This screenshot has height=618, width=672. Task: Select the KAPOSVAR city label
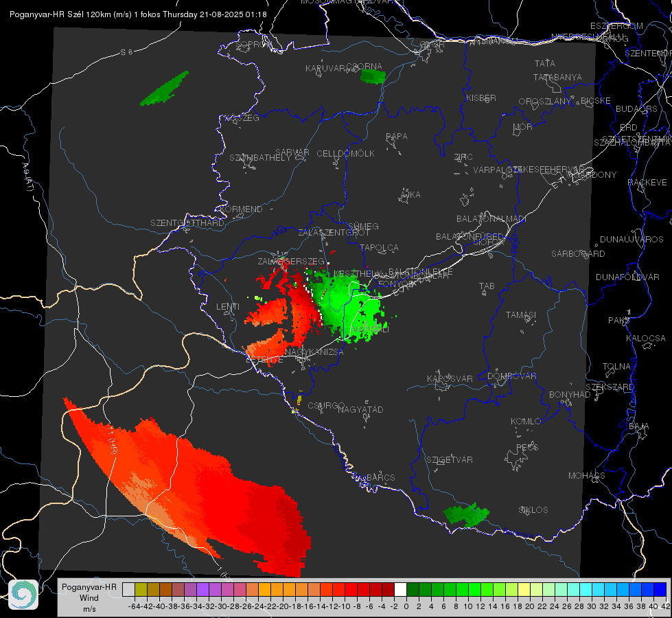pyautogui.click(x=450, y=378)
